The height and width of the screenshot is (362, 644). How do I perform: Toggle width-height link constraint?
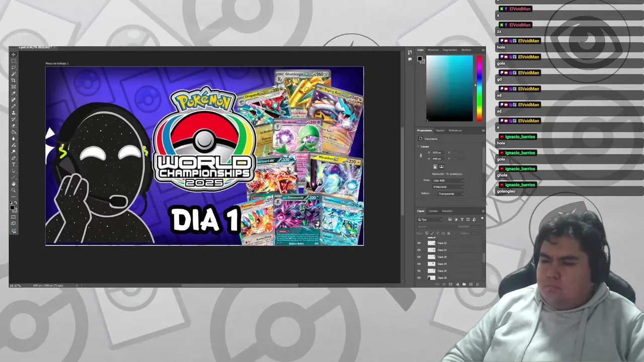tap(421, 155)
